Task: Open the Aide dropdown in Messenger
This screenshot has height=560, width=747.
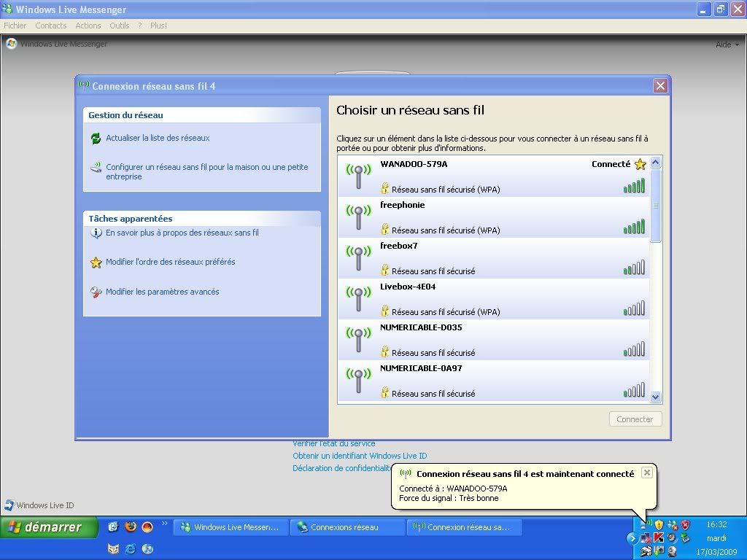Action: pyautogui.click(x=727, y=44)
